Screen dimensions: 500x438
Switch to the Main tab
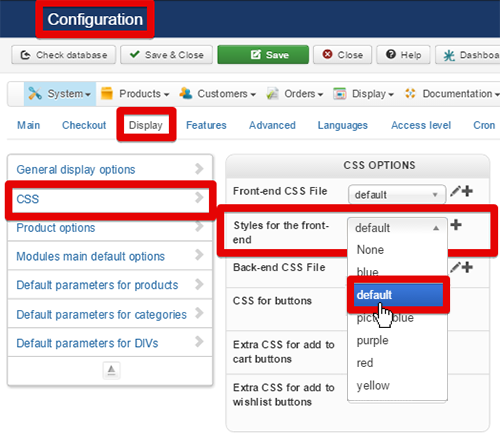click(x=29, y=125)
